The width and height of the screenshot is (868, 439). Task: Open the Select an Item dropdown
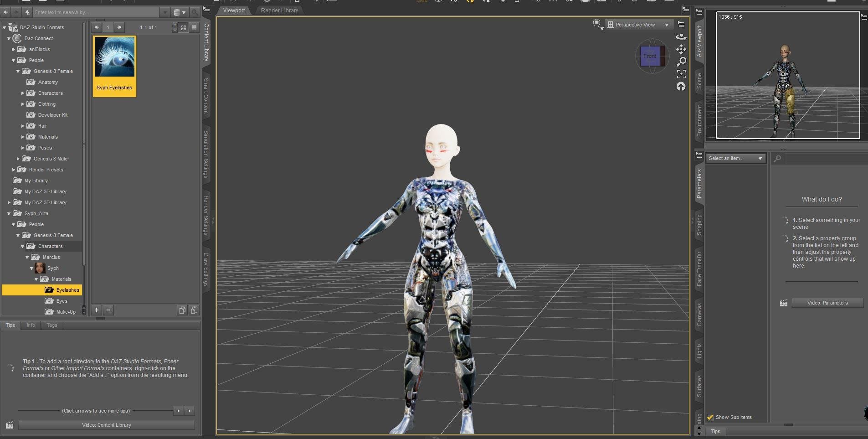(x=735, y=158)
